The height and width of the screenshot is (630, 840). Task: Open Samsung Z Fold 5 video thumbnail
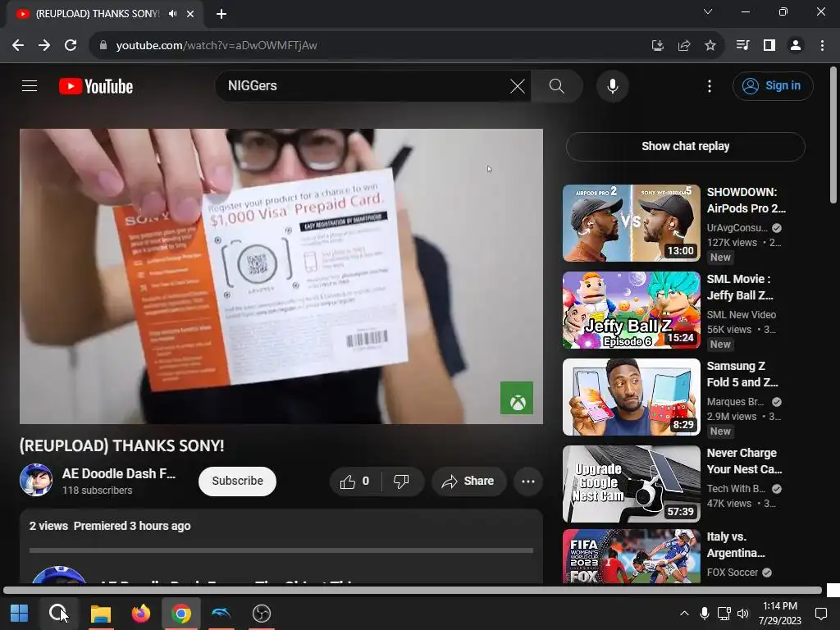click(x=631, y=397)
